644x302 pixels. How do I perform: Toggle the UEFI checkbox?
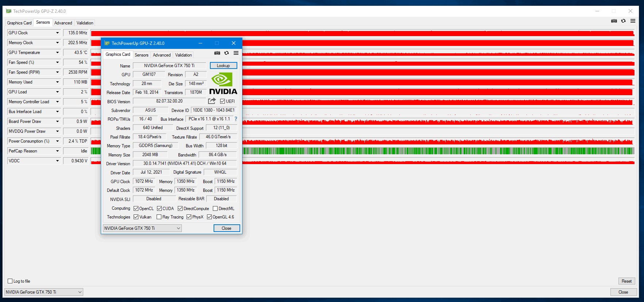click(223, 101)
